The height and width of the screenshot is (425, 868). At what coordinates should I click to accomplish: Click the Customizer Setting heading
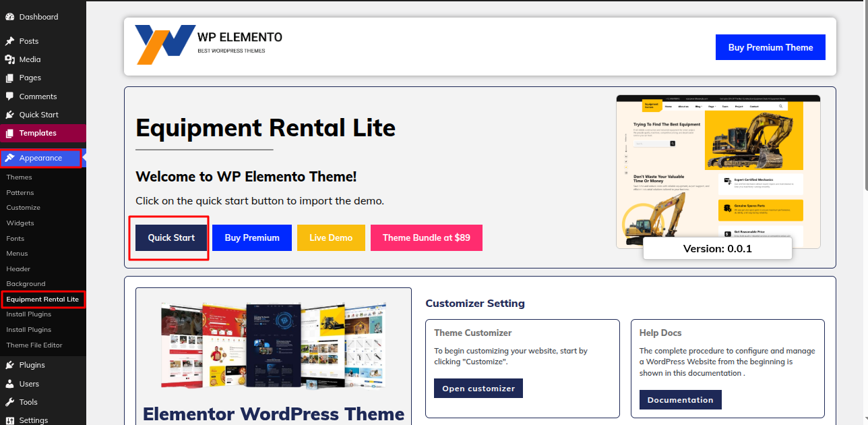click(475, 304)
